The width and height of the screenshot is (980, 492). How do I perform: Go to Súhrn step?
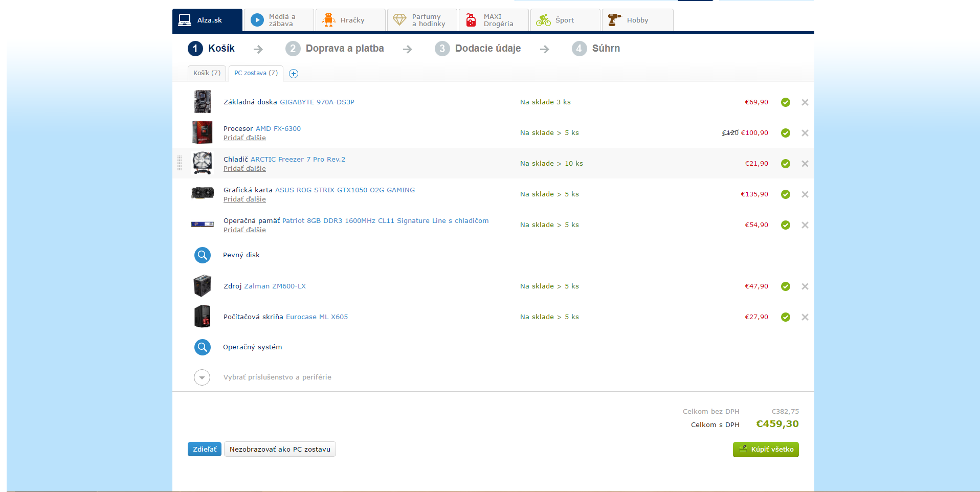pyautogui.click(x=596, y=49)
